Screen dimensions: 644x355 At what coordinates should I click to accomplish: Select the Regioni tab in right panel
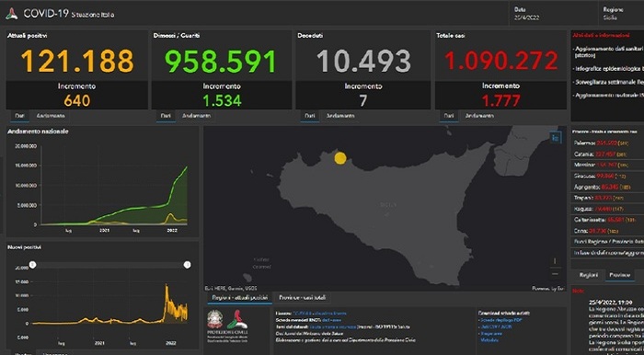tap(588, 275)
